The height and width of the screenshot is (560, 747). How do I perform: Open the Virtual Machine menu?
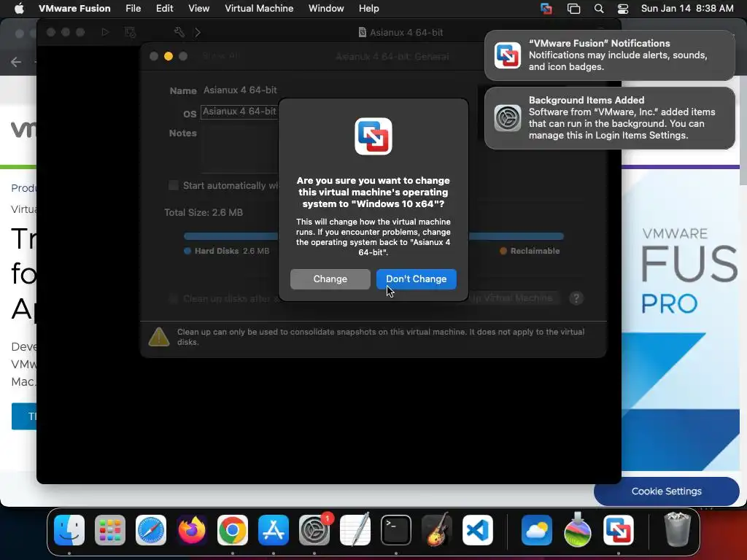click(259, 9)
